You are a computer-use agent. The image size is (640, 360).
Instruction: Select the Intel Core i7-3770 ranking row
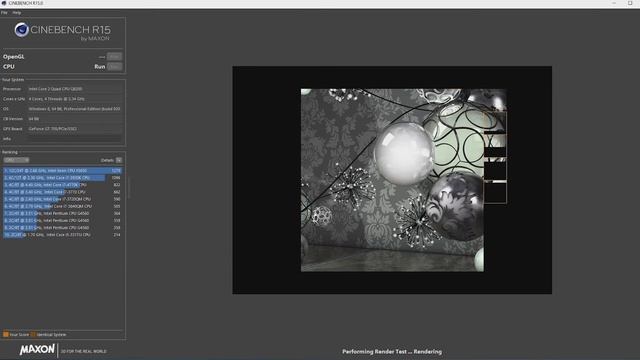(x=62, y=192)
